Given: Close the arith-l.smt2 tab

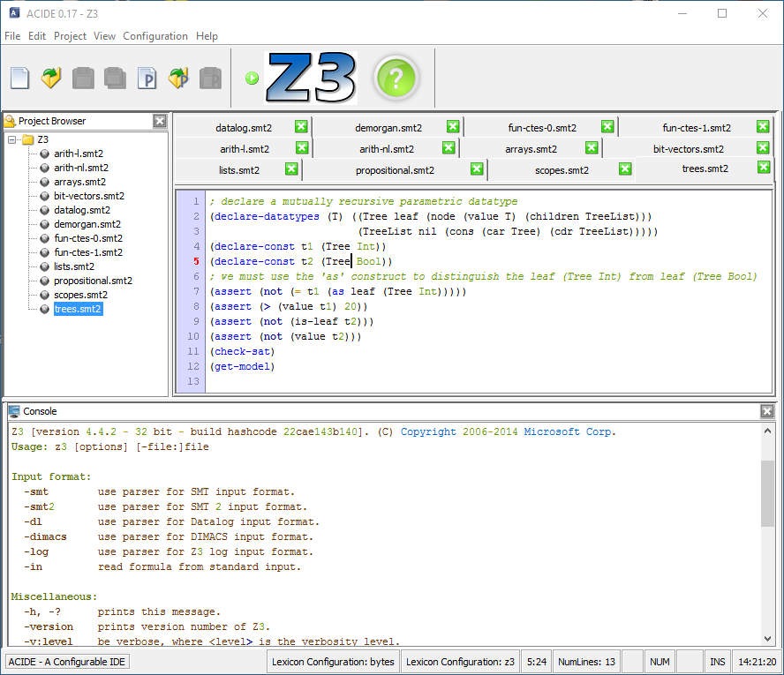Looking at the screenshot, I should coord(302,148).
